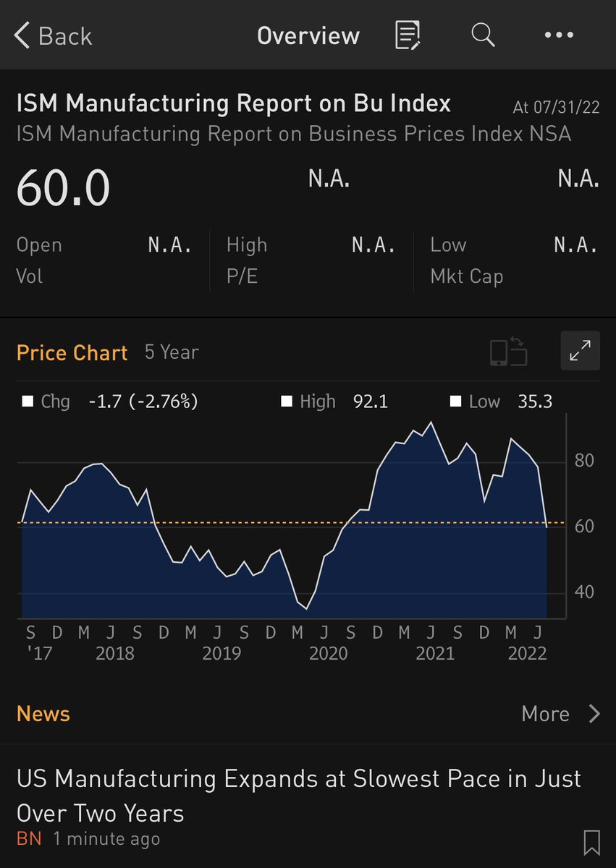Image resolution: width=616 pixels, height=868 pixels.
Task: Tap the High 92.1 legend entry
Action: 334,401
